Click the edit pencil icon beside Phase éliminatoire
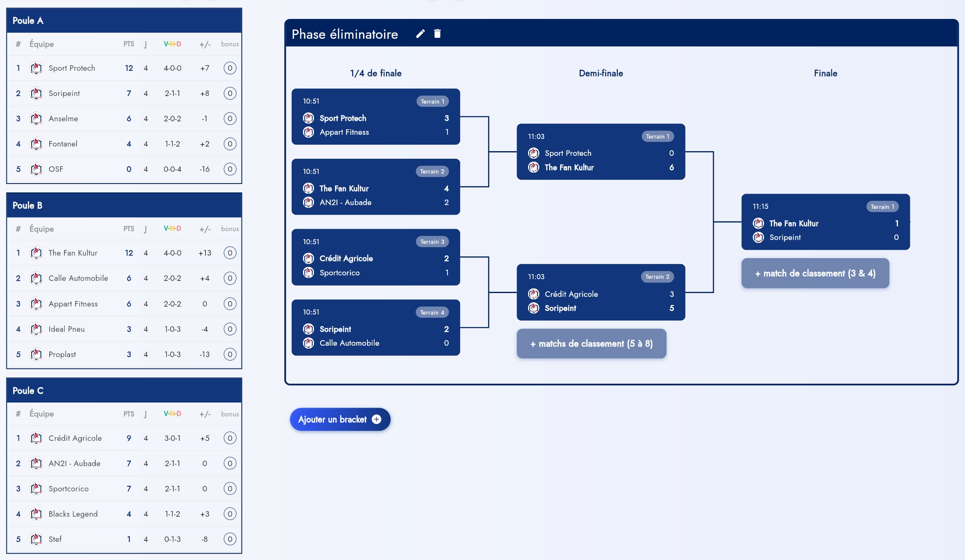965x560 pixels. click(420, 34)
